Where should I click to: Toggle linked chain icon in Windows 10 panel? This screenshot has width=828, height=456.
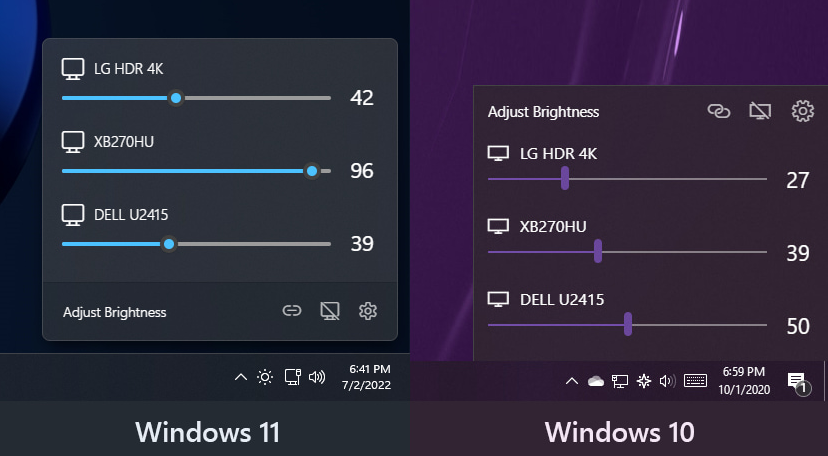[719, 111]
